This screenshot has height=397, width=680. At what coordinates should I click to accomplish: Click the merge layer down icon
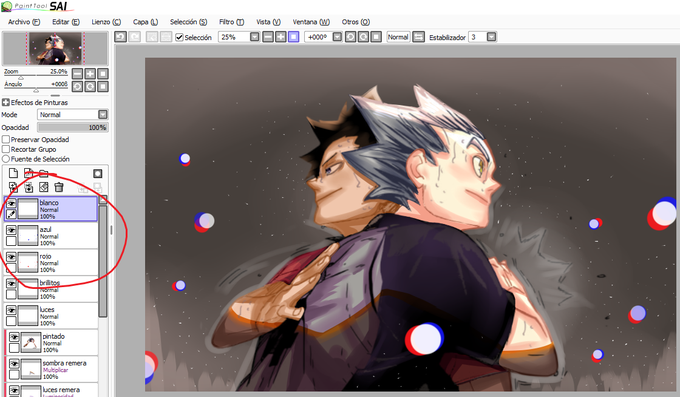pos(29,187)
